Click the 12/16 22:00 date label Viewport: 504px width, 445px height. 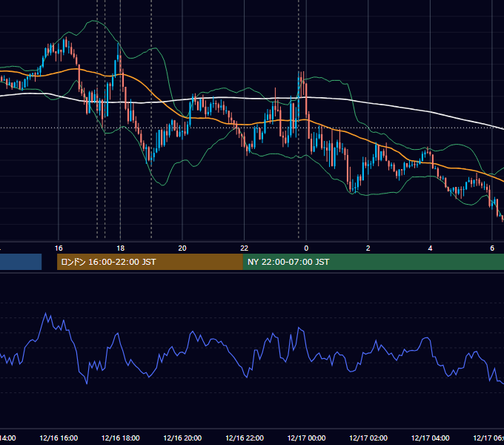[245, 438]
